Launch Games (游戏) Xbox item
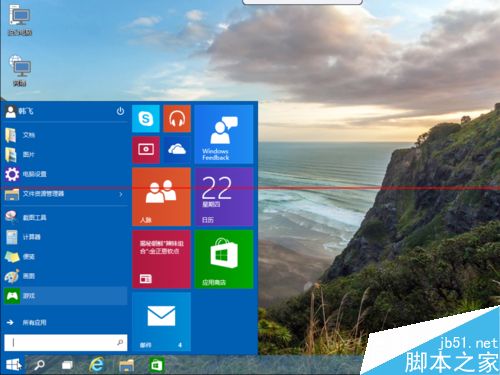Screen dimensions: 500x375 (x=66, y=296)
